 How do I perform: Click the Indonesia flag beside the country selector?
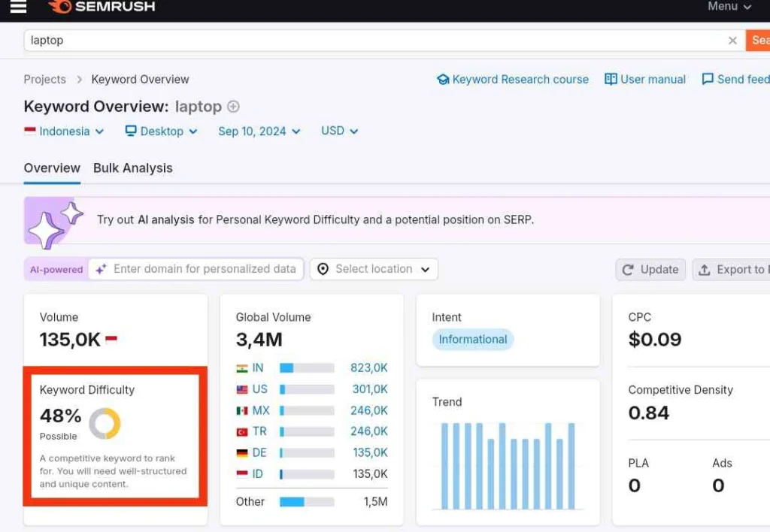tap(30, 131)
